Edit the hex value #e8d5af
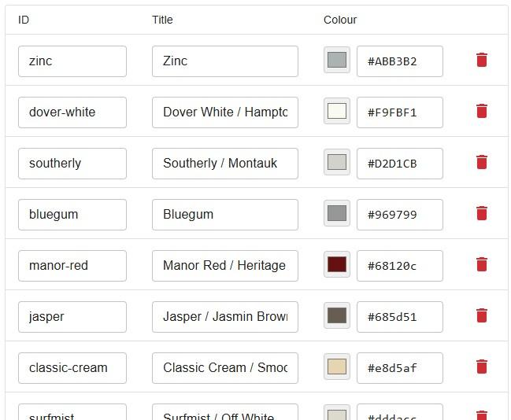This screenshot has height=420, width=511. point(400,368)
